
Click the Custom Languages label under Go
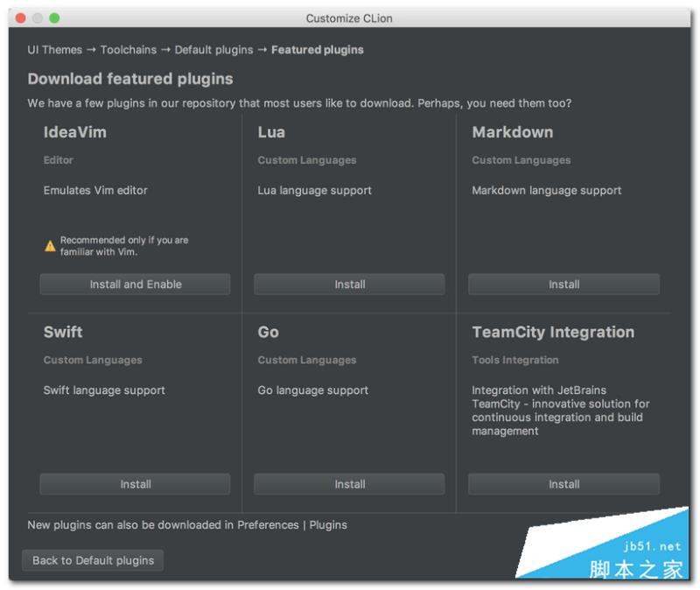[307, 360]
